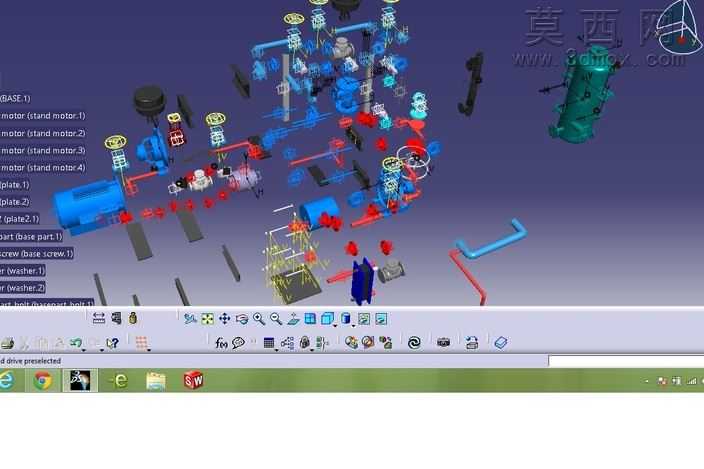Select the motor (stand motor.4) node
The width and height of the screenshot is (704, 469).
43,167
